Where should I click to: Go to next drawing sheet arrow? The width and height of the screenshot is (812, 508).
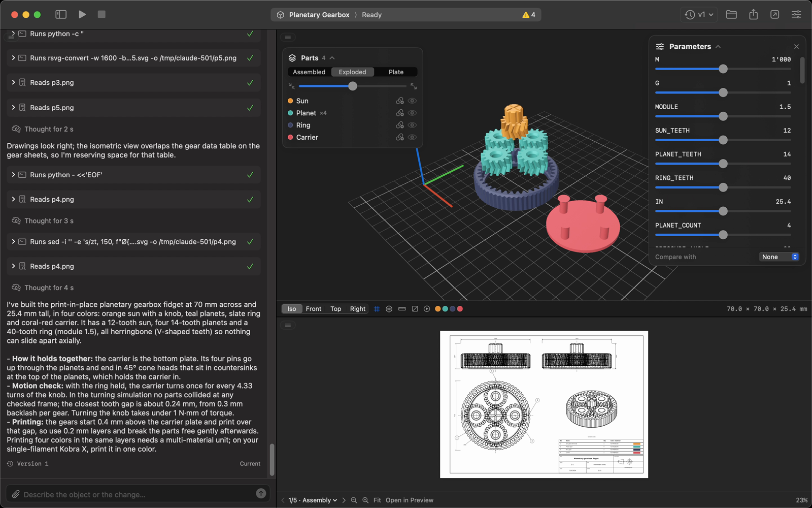[x=344, y=500]
